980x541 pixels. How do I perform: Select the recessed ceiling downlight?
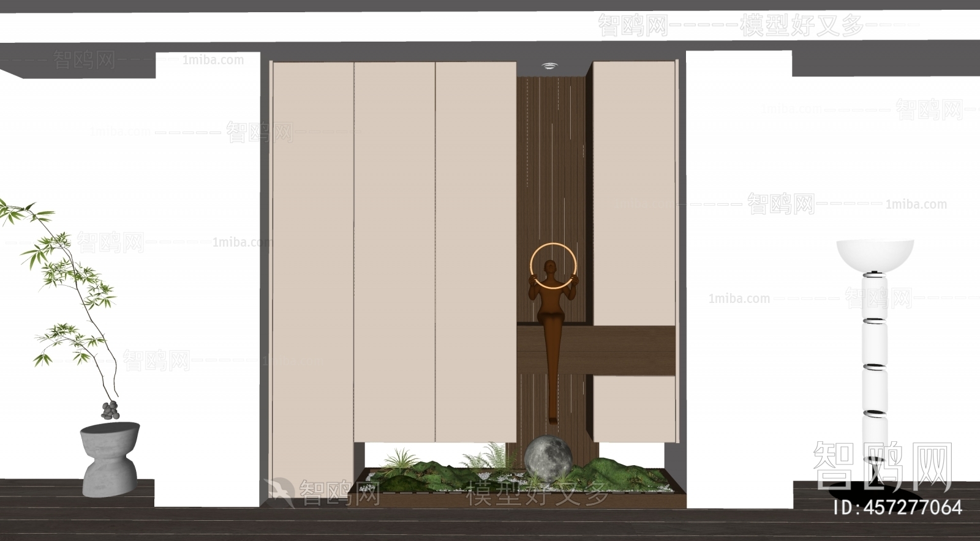pyautogui.click(x=549, y=66)
